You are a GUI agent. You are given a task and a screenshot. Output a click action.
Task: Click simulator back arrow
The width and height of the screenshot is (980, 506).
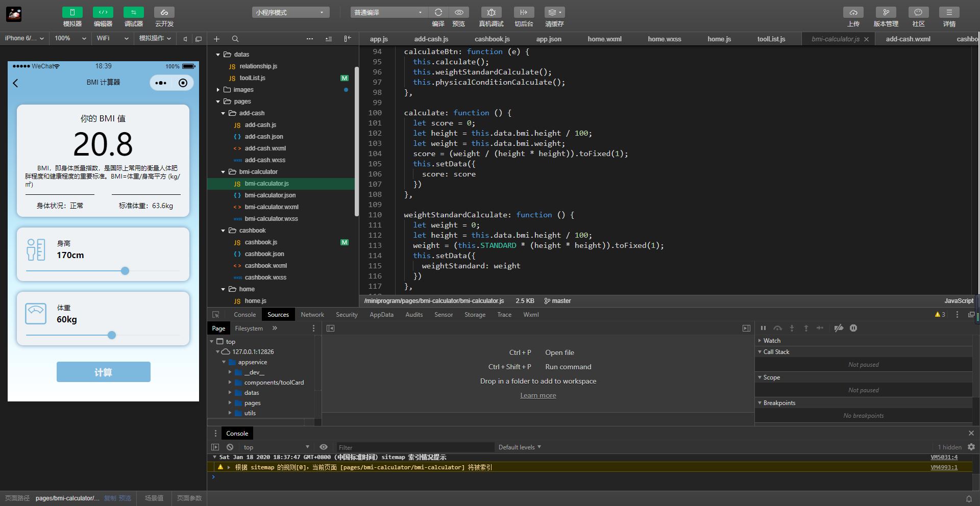click(x=15, y=83)
